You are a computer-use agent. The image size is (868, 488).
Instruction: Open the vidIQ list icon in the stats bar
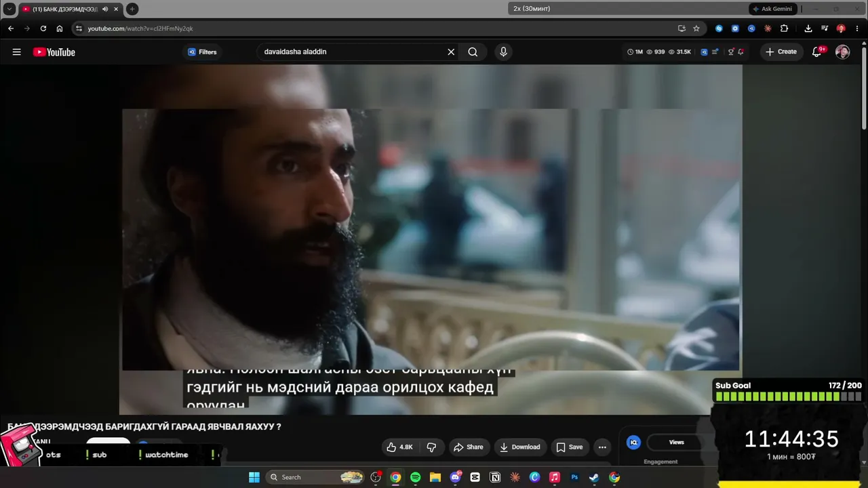point(715,52)
